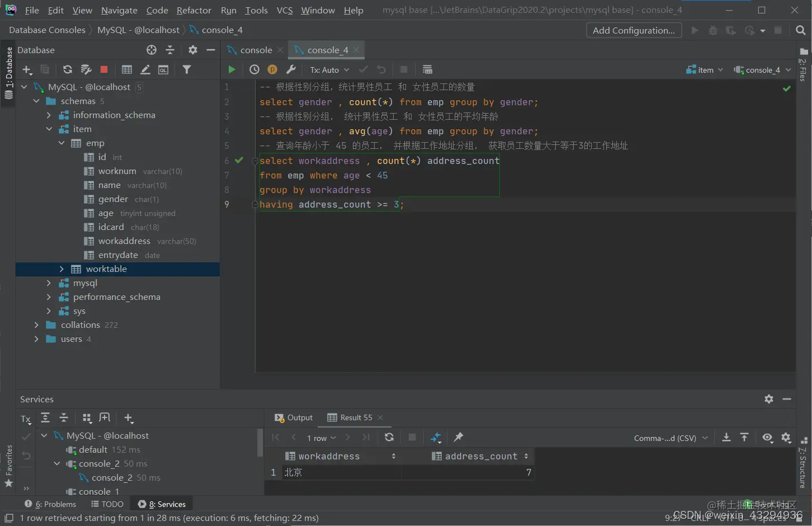812x526 pixels.
Task: Open the 6: Problems tool window
Action: 50,504
